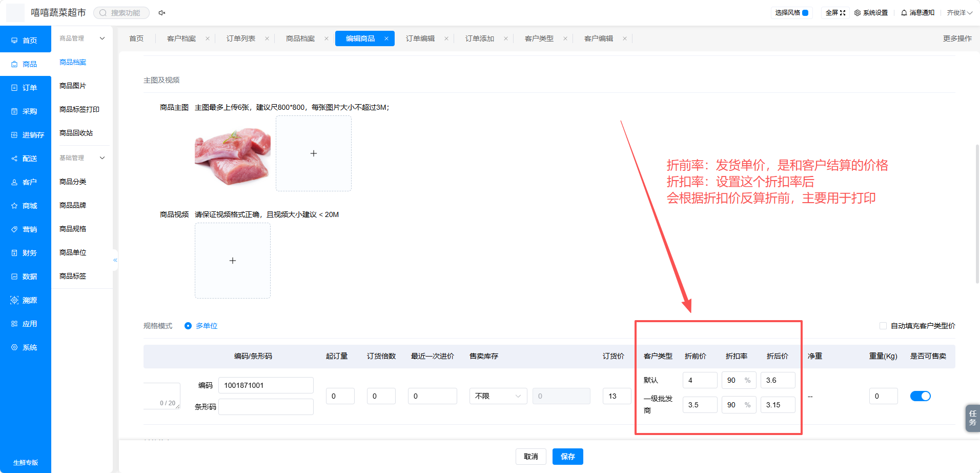Click the pork product main image thumbnail
The image size is (980, 473).
233,153
